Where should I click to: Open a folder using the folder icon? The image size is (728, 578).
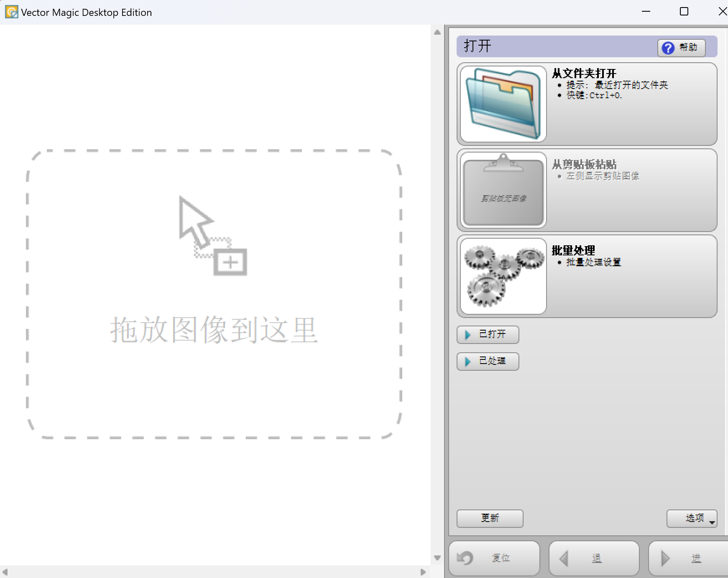pos(502,103)
